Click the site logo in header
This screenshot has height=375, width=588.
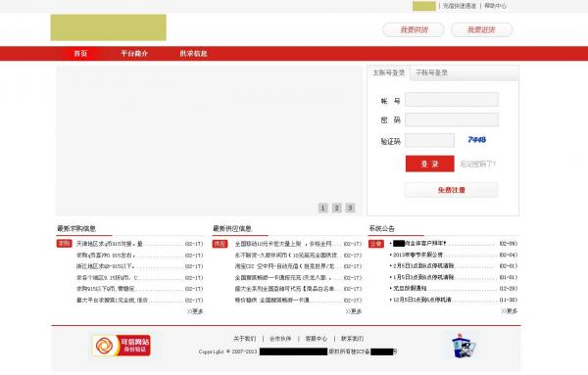pos(109,27)
